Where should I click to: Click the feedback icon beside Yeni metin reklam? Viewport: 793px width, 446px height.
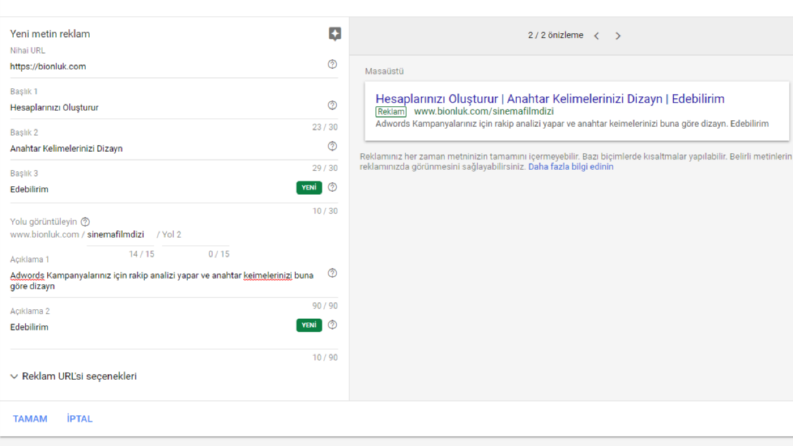pos(335,34)
